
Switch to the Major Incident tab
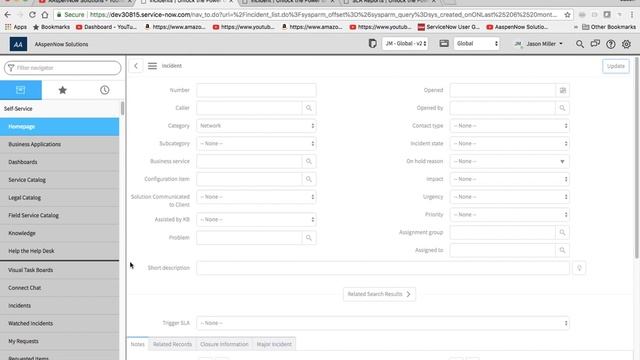[x=274, y=344]
